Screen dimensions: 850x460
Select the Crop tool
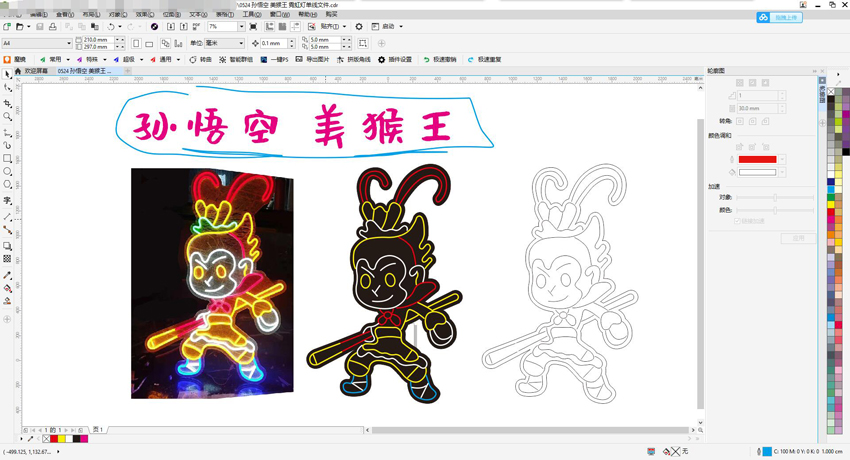[7, 103]
